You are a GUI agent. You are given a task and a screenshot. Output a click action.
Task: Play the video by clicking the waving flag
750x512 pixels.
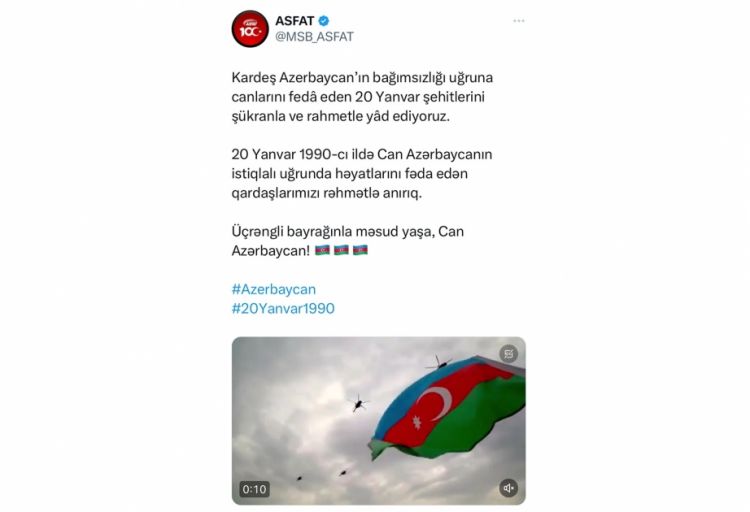tap(447, 409)
